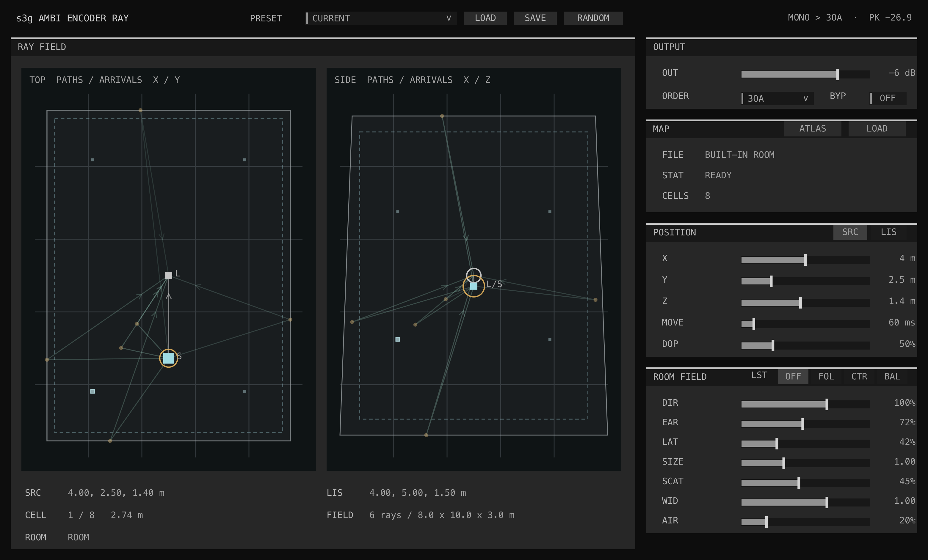Open the PRESET dropdown showing CURRENT
Viewport: 928px width, 560px height.
(381, 18)
